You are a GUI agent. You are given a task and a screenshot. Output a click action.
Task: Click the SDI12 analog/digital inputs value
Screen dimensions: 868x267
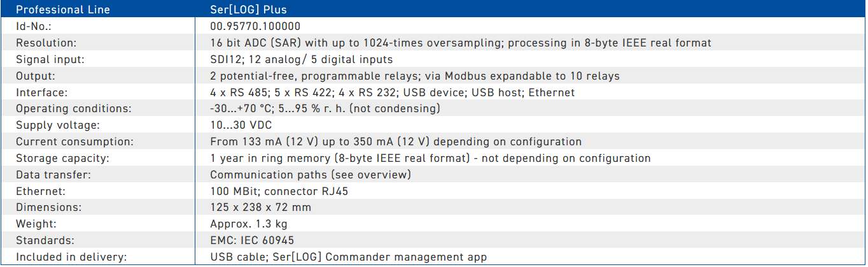(x=302, y=60)
